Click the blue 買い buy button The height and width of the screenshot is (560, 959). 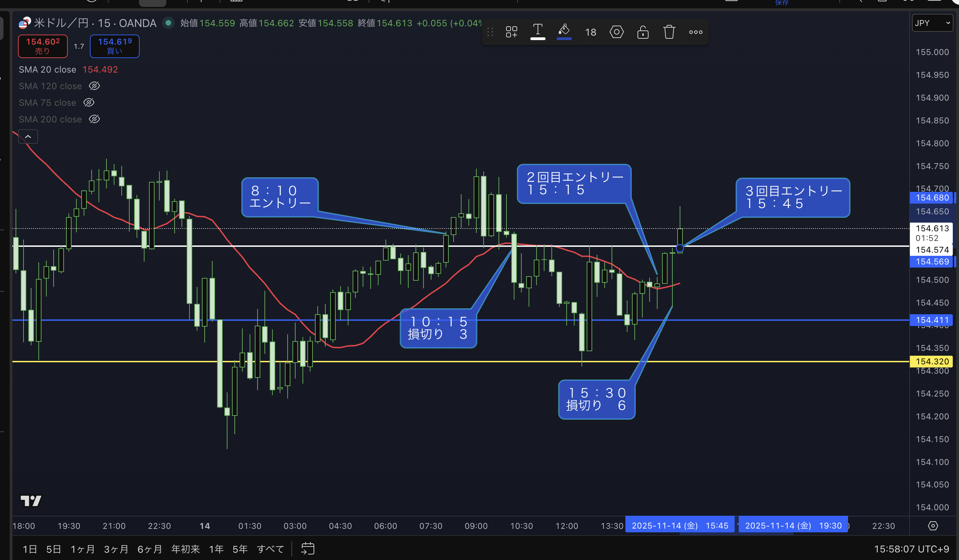114,46
